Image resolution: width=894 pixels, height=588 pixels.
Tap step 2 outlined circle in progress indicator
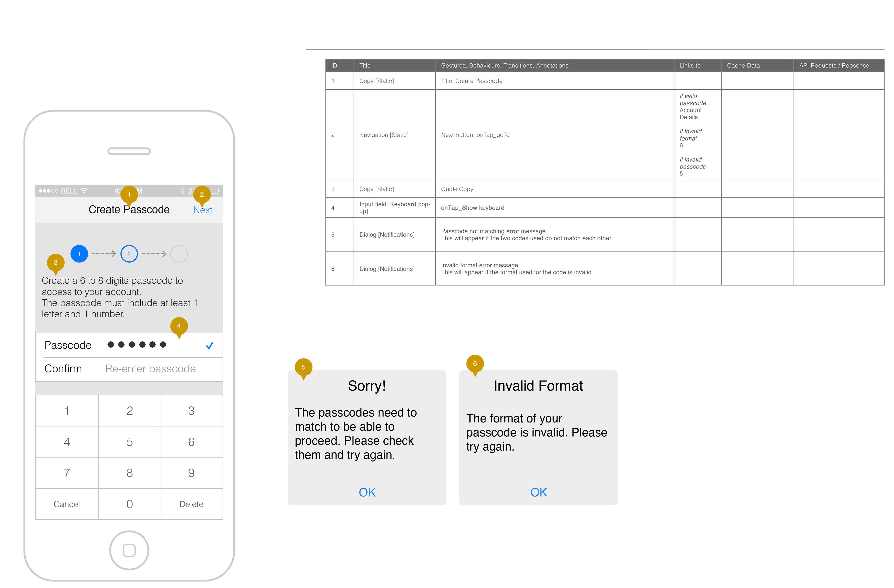pyautogui.click(x=129, y=254)
